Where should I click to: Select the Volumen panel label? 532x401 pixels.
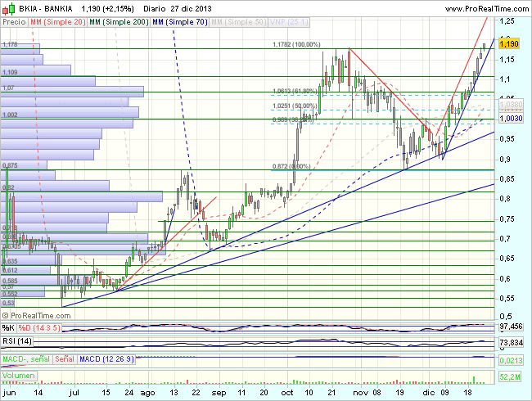click(x=19, y=376)
